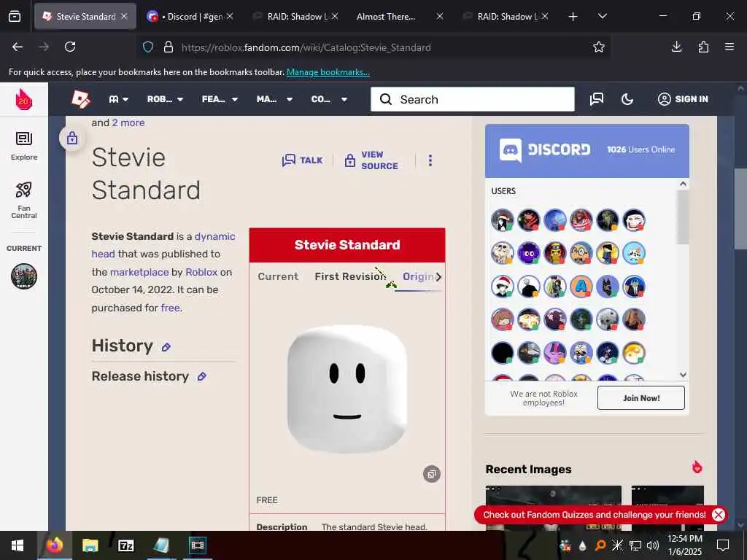Go back to the previous page
747x560 pixels.
tap(18, 47)
